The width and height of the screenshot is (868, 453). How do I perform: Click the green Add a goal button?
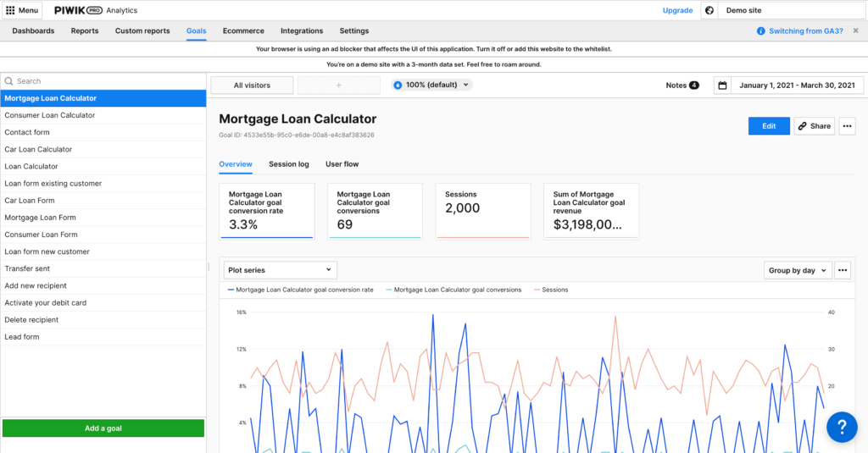(103, 428)
